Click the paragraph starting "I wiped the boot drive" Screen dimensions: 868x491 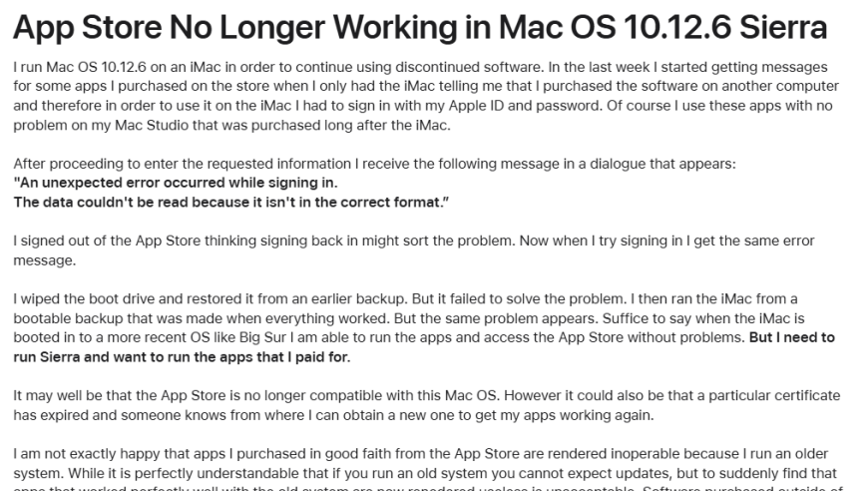click(x=424, y=327)
